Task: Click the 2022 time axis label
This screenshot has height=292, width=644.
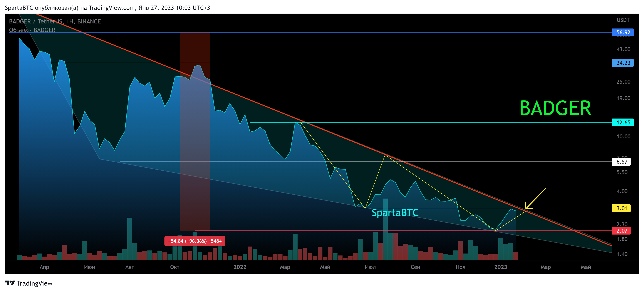Action: coord(240,267)
